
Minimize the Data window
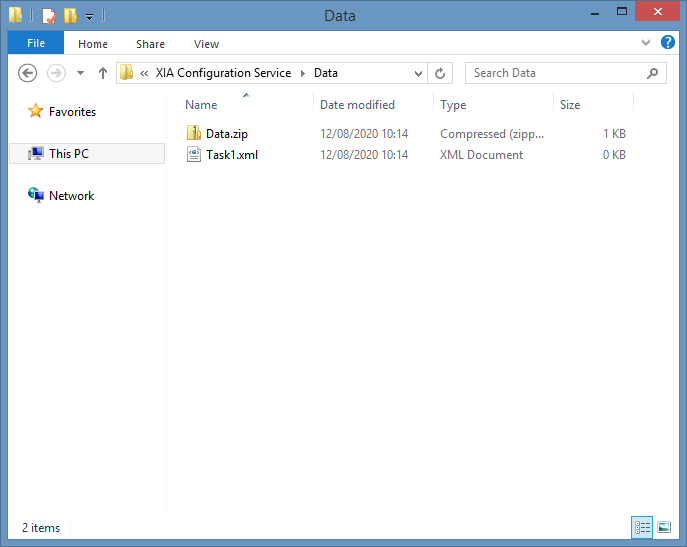(x=595, y=13)
